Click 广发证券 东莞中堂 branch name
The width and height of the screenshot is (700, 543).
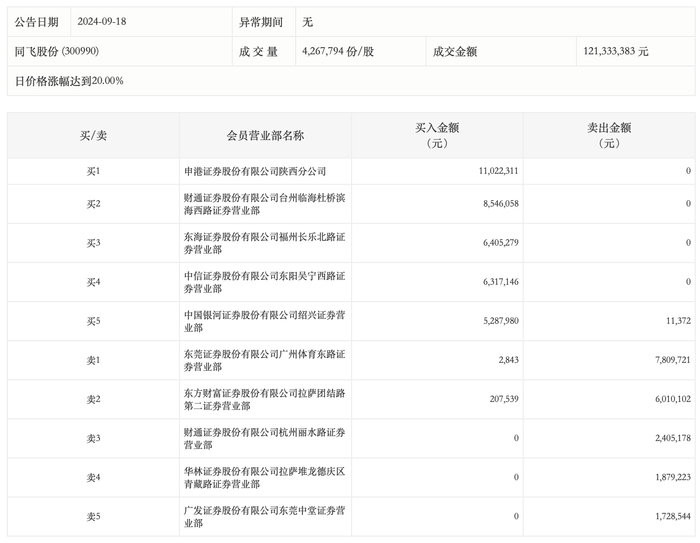[265, 517]
